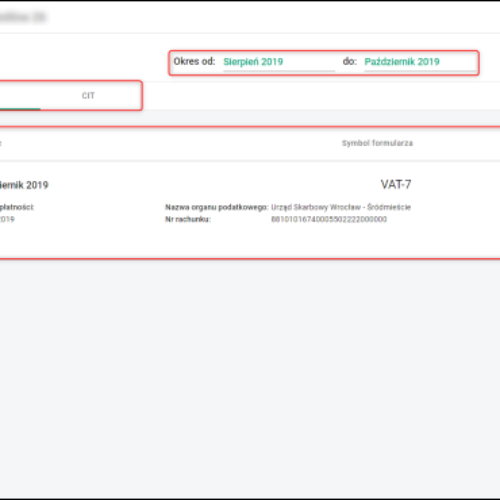The image size is (500, 500).
Task: Click the Nr rachunku label
Action: click(x=188, y=219)
